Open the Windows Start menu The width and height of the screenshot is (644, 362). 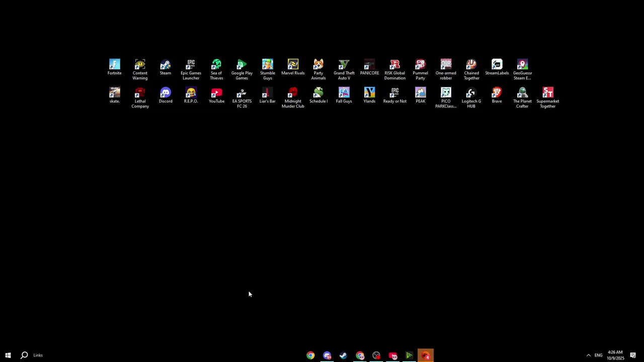(x=8, y=355)
